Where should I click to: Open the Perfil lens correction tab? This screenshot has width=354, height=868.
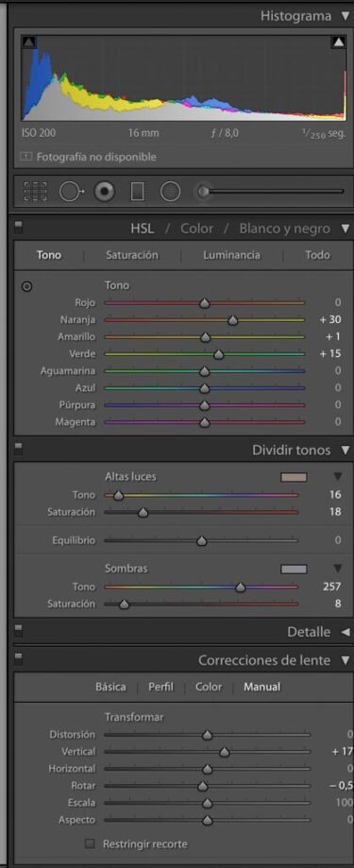click(160, 687)
